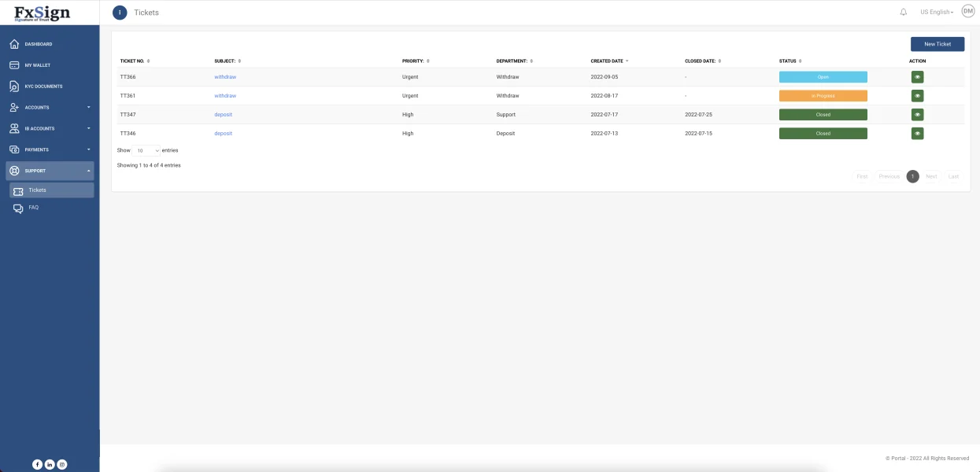Open the entries-per-page dropdown
980x472 pixels.
tap(146, 150)
